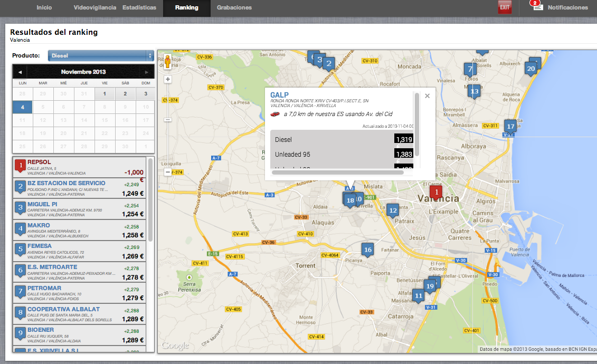Open the Inicio tab

tap(44, 7)
